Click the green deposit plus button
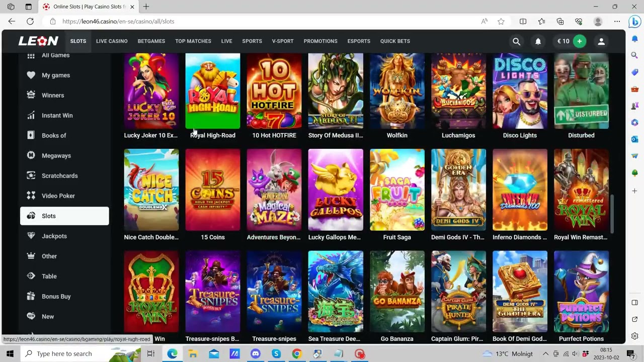Viewport: 644px width, 362px height. pyautogui.click(x=580, y=41)
